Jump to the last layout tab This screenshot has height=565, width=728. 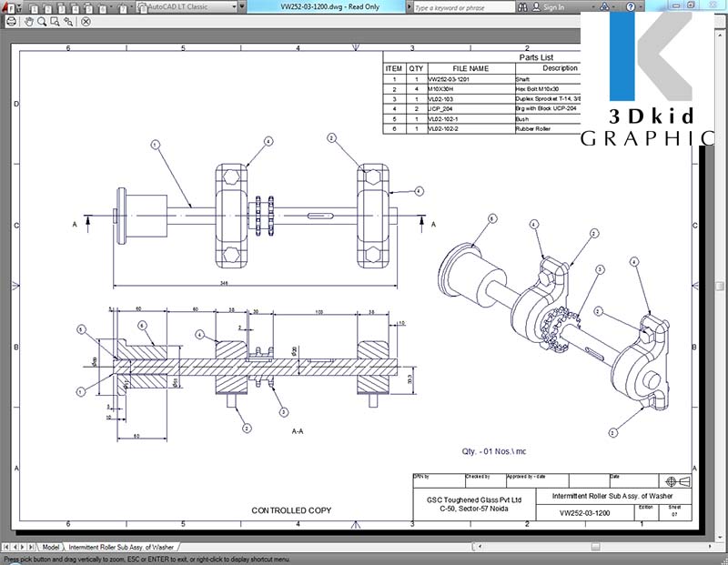[x=31, y=547]
